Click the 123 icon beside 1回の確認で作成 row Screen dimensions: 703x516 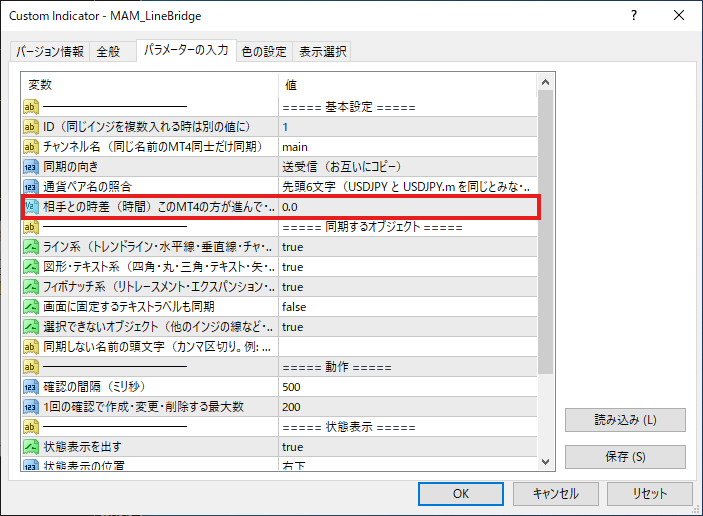(30, 407)
